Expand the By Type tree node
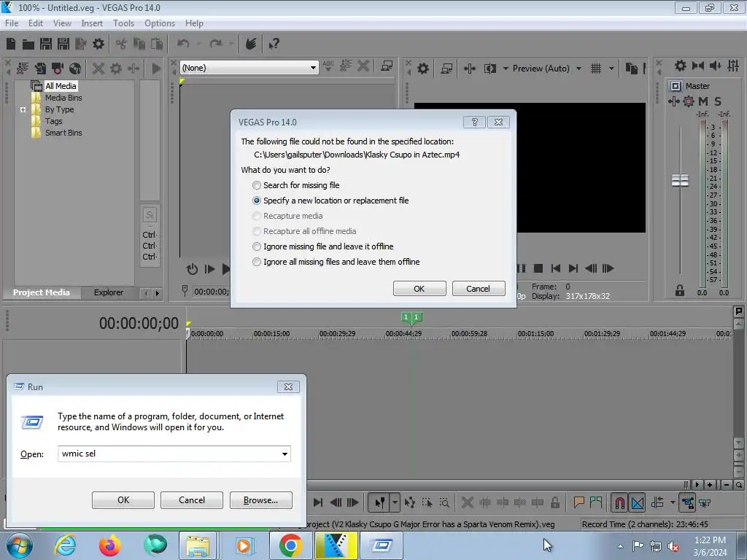 click(23, 109)
